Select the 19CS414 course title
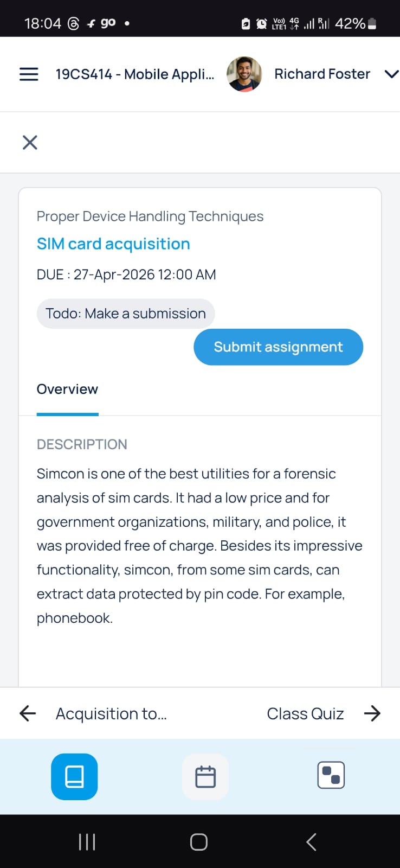The width and height of the screenshot is (400, 868). 135,74
